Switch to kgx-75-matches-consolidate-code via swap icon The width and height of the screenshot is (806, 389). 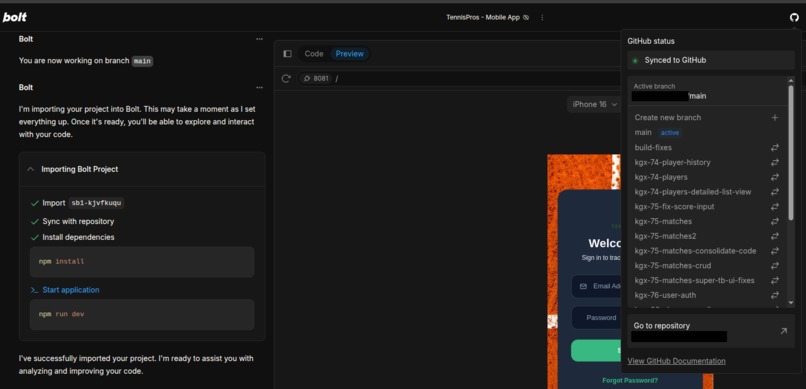pos(775,251)
